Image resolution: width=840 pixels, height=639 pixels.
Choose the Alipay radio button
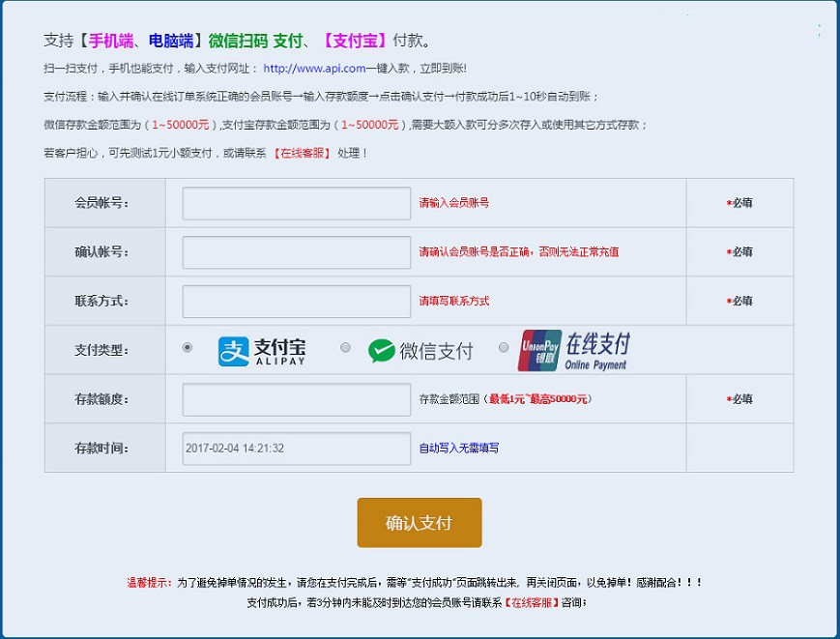[x=187, y=347]
